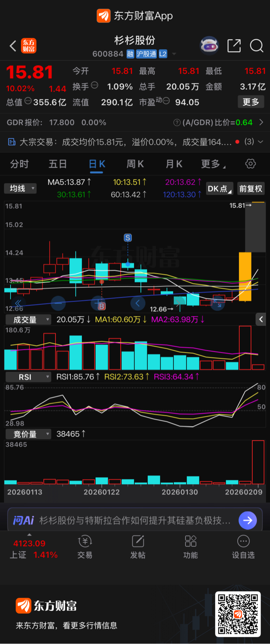Select the 日K tab
The height and width of the screenshot is (644, 270).
[97, 164]
